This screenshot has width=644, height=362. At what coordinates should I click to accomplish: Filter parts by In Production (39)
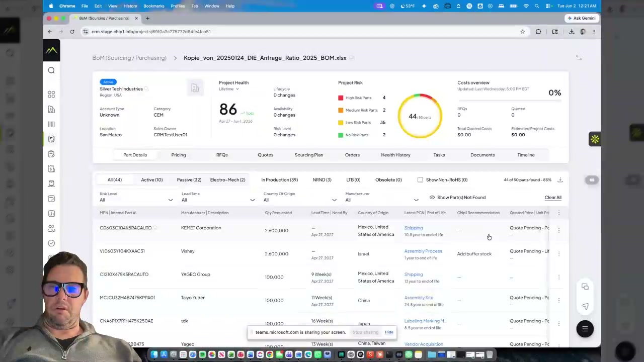[x=279, y=180]
